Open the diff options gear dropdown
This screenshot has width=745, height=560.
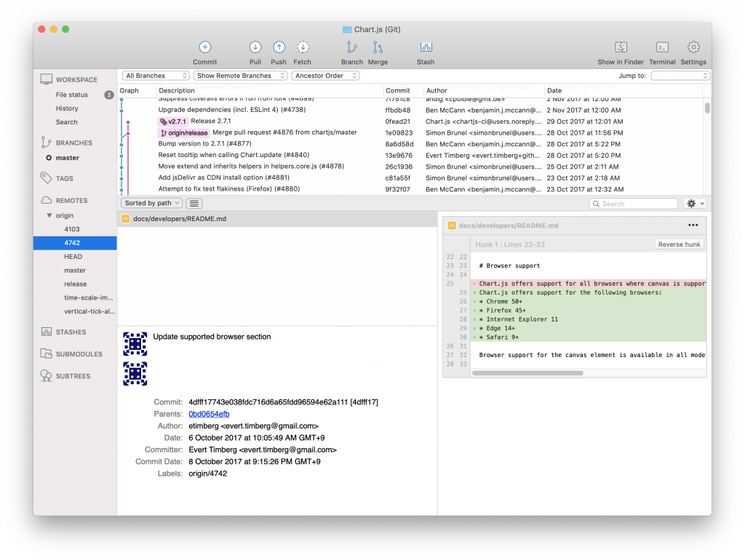point(695,204)
